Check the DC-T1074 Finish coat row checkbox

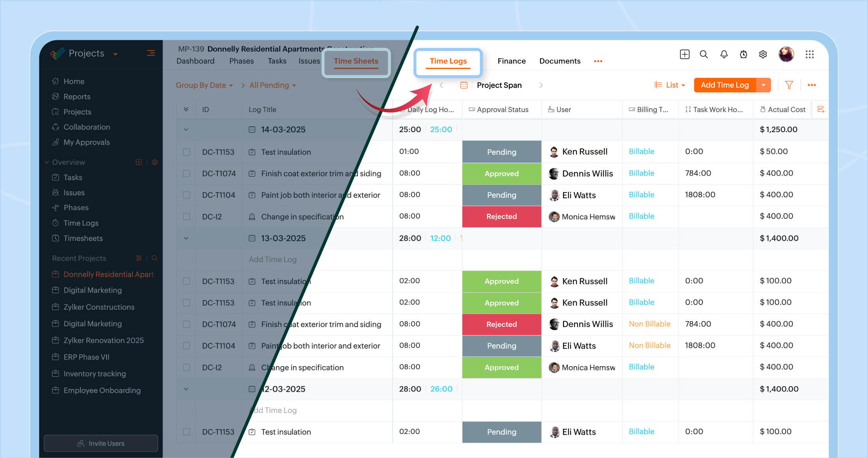186,174
